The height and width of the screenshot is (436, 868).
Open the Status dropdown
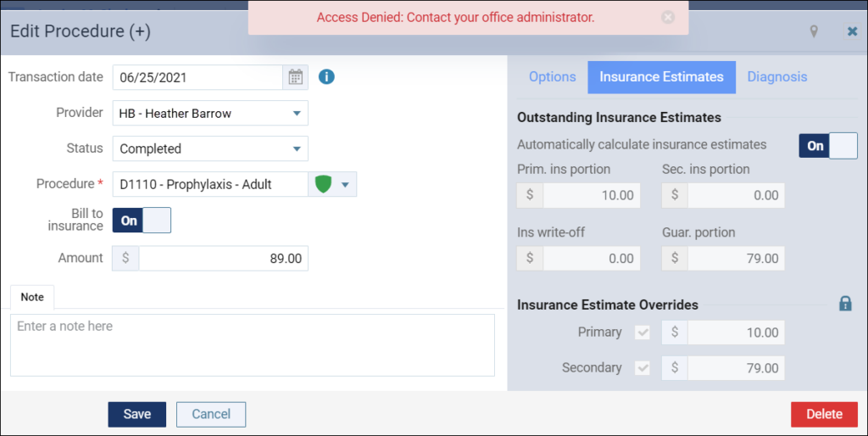click(210, 148)
